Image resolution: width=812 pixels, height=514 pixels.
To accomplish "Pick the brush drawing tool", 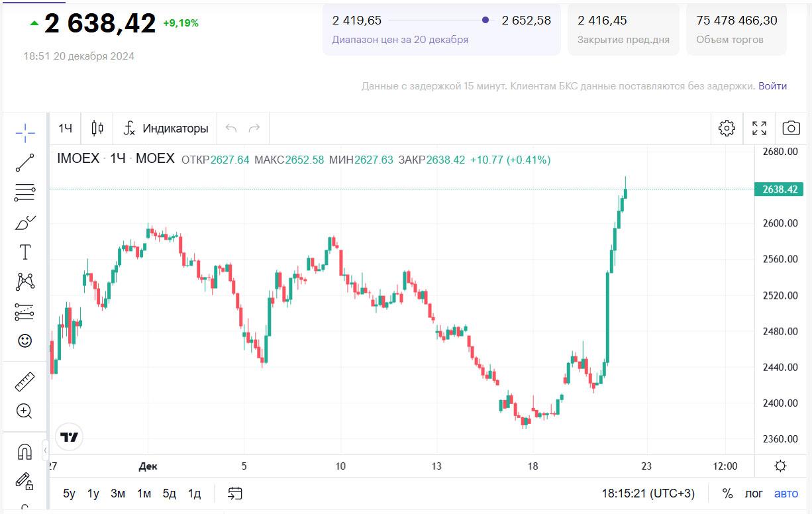I will pos(25,223).
